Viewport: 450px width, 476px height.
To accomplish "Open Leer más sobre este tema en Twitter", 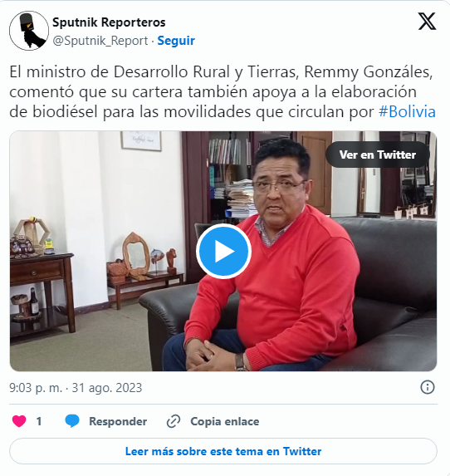I will click(x=223, y=451).
